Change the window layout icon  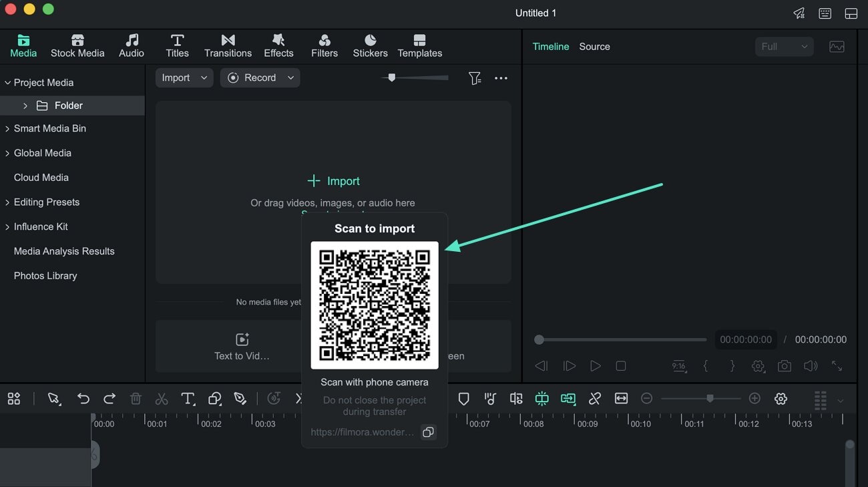851,13
